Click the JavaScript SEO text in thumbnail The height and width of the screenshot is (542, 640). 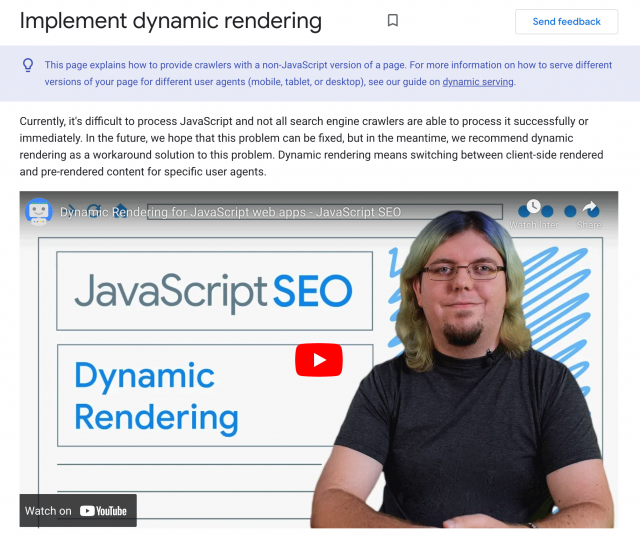coord(213,291)
